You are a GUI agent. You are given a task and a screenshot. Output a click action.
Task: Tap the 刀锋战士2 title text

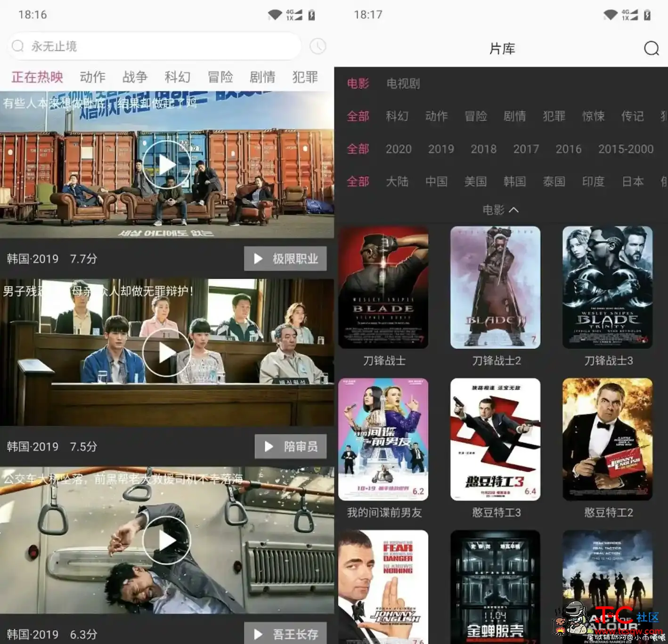pos(497,361)
